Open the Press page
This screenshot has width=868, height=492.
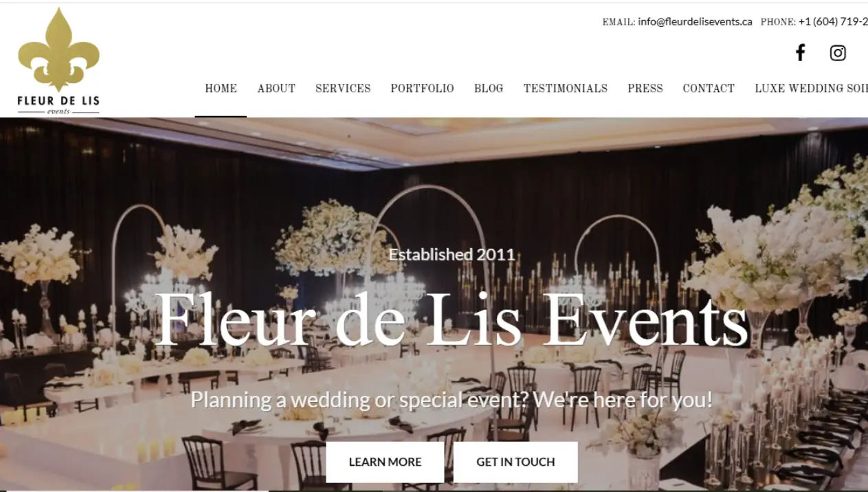pyautogui.click(x=645, y=88)
